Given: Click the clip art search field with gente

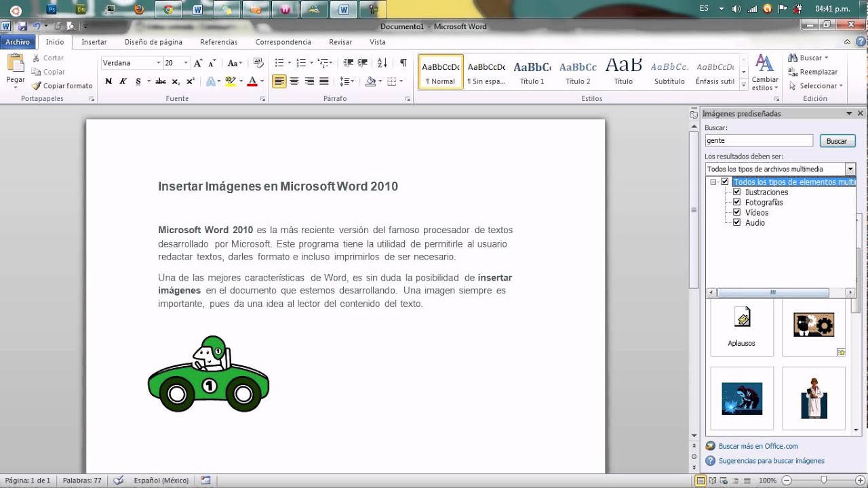Looking at the screenshot, I should pos(759,141).
